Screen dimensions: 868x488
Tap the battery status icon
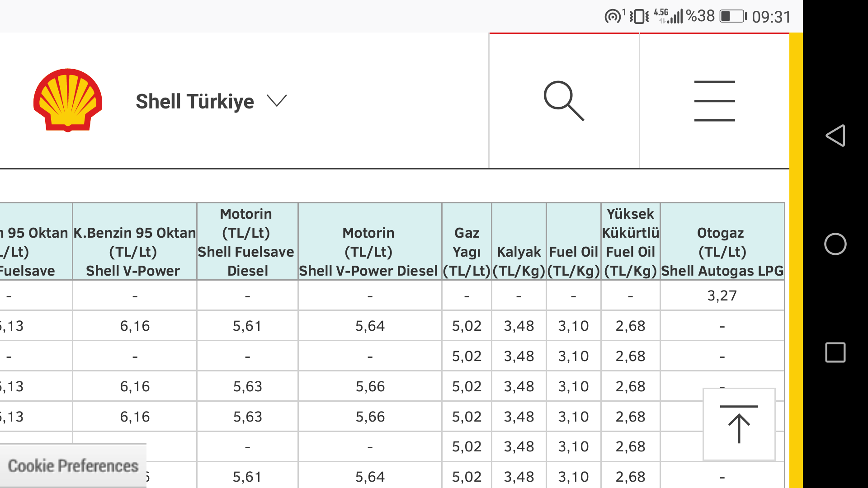[733, 17]
